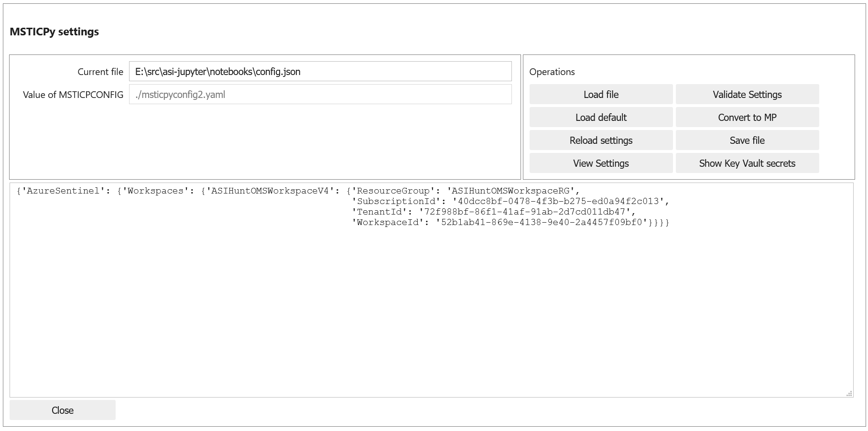This screenshot has width=868, height=431.
Task: Click the Load file button
Action: pos(601,94)
